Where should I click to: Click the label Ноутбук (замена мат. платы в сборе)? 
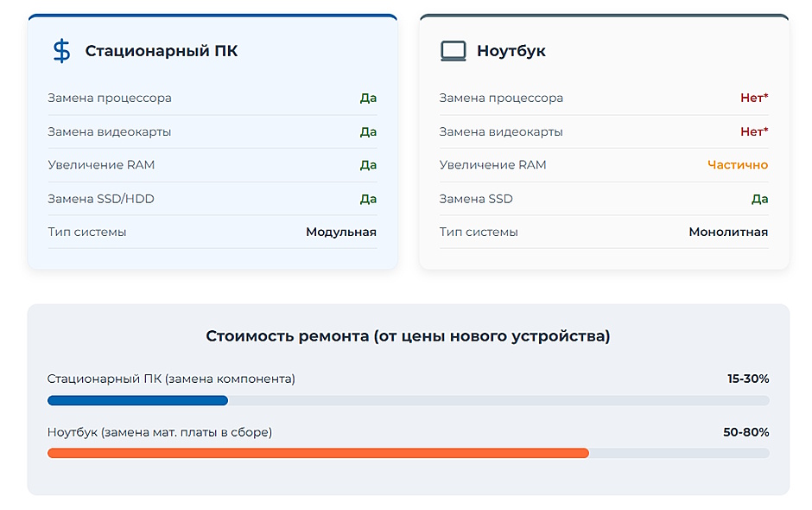pos(160,431)
